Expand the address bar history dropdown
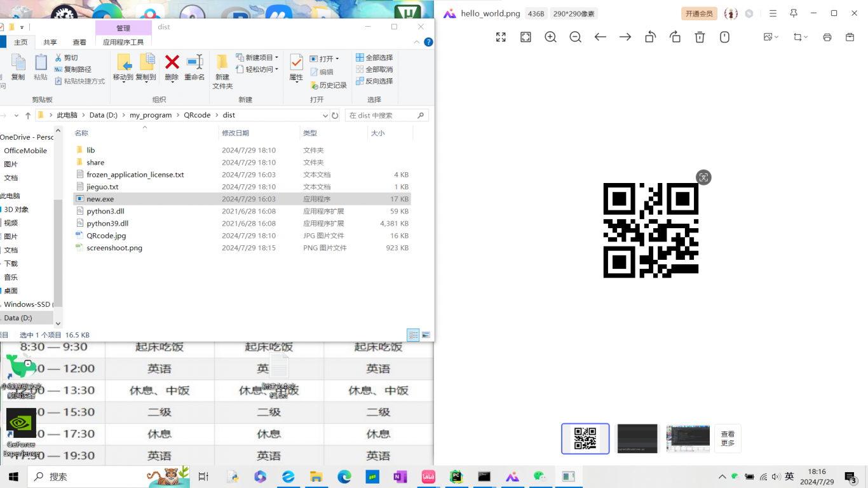868x488 pixels. click(325, 115)
